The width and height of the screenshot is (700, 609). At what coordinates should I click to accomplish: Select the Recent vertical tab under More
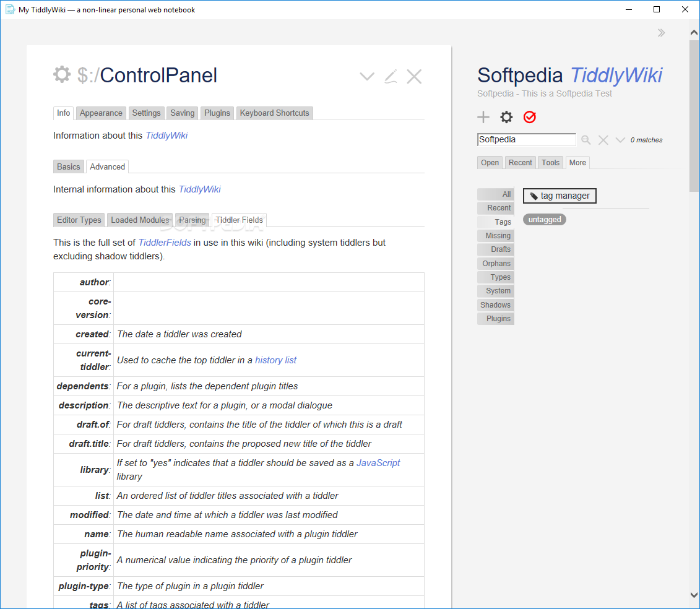click(x=496, y=208)
